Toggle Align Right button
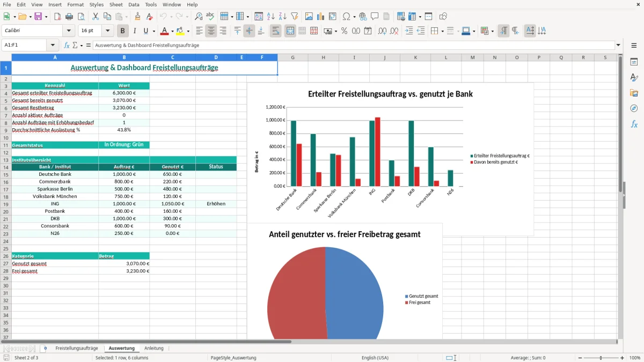The width and height of the screenshot is (644, 362). (223, 31)
